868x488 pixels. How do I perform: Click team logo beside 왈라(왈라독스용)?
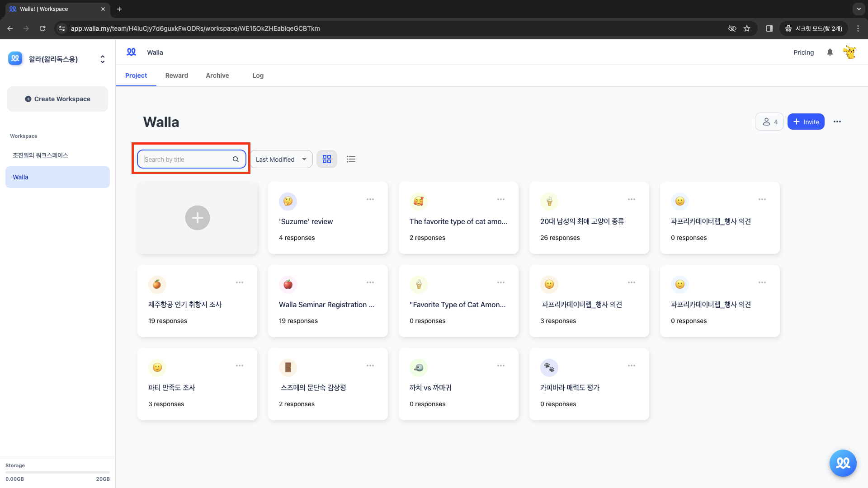coord(15,58)
